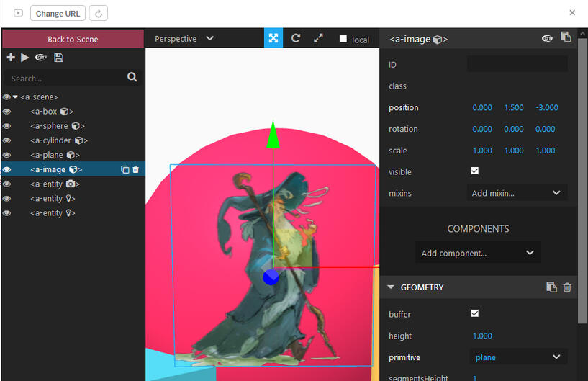Click the Change URL button
Viewport: 588px width, 381px height.
point(58,13)
